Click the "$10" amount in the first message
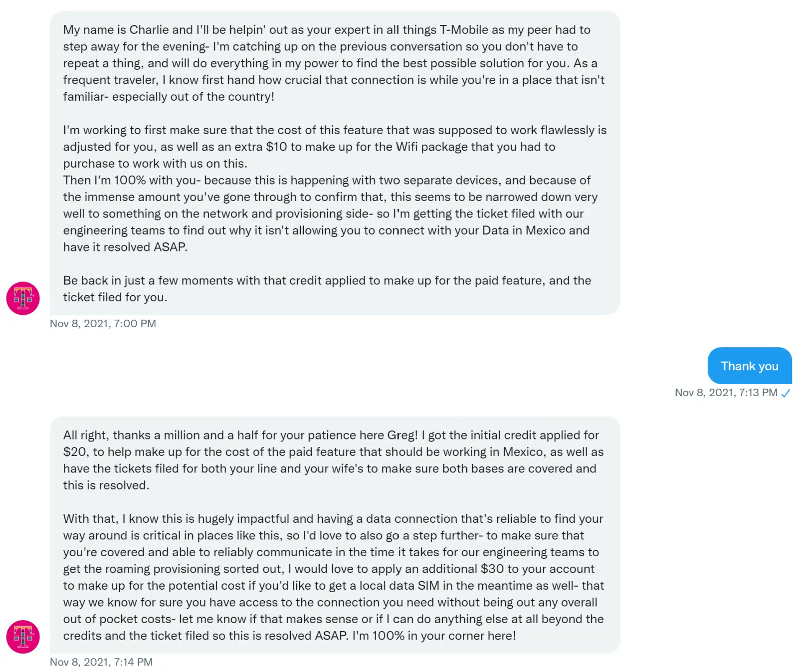The width and height of the screenshot is (798, 672). 276,147
